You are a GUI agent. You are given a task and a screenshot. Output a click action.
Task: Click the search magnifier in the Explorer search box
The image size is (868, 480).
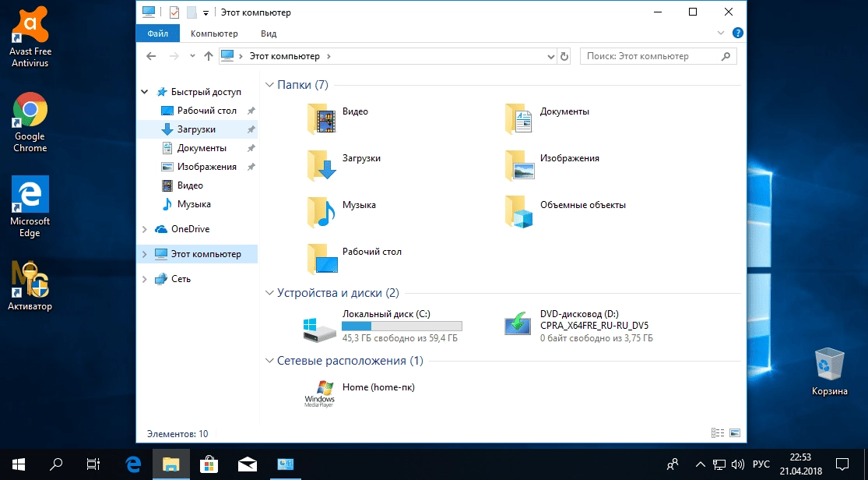[x=726, y=56]
